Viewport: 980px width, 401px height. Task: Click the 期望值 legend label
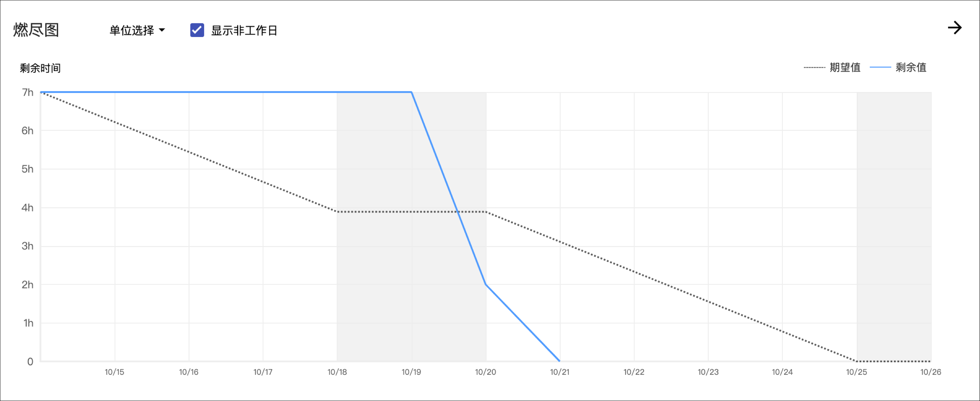[845, 67]
